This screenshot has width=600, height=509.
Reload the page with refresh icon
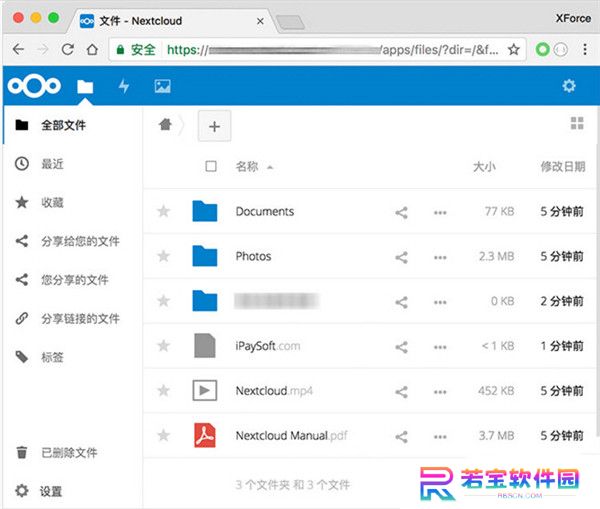pos(68,49)
